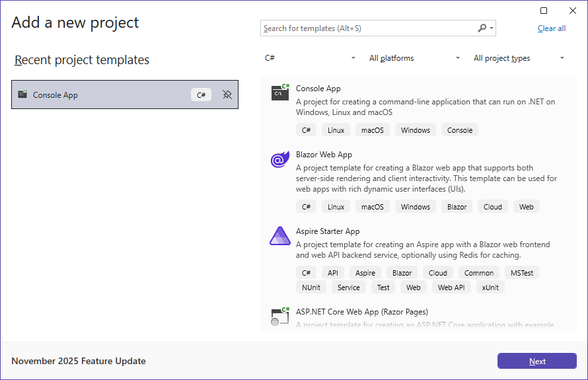Image resolution: width=588 pixels, height=380 pixels.
Task: Maximize the Add a new project dialog
Action: (543, 11)
